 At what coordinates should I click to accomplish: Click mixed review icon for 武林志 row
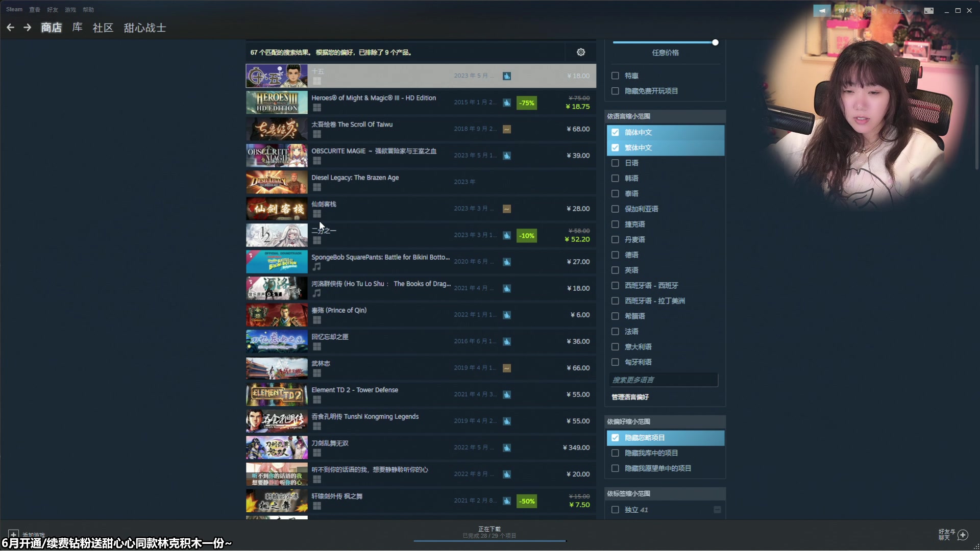507,368
